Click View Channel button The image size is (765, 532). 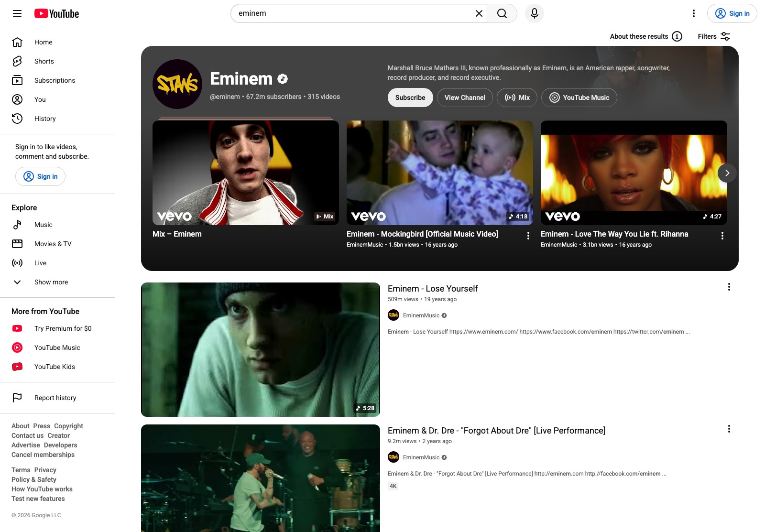pyautogui.click(x=465, y=98)
